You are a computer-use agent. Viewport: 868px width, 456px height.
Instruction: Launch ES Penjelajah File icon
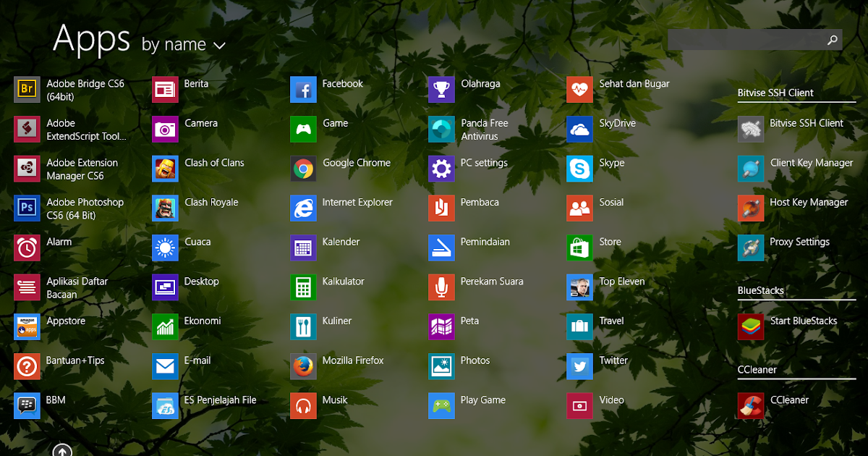click(165, 406)
